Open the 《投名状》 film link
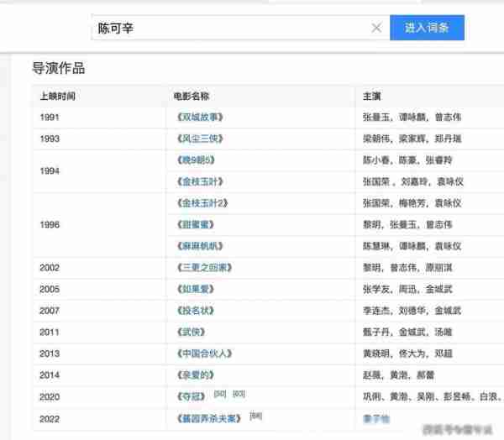The width and height of the screenshot is (504, 440). (196, 311)
